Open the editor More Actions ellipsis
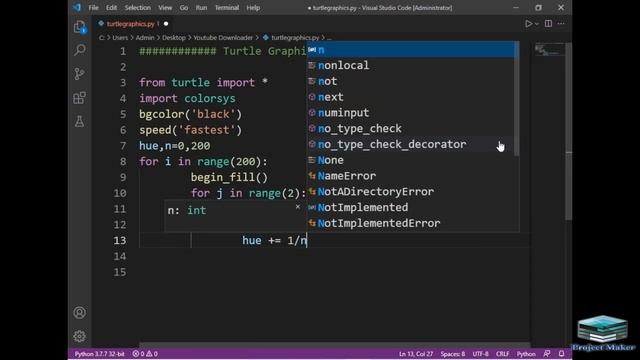 coord(561,24)
